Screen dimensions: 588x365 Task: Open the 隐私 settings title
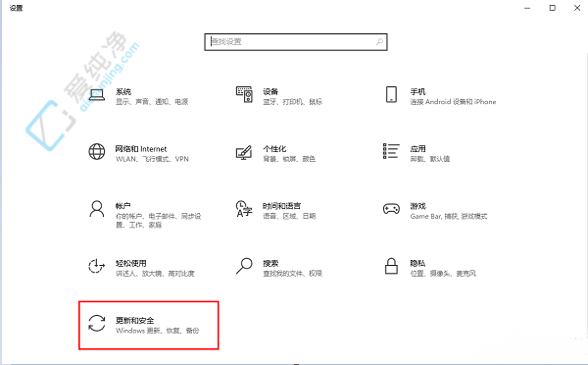[417, 263]
